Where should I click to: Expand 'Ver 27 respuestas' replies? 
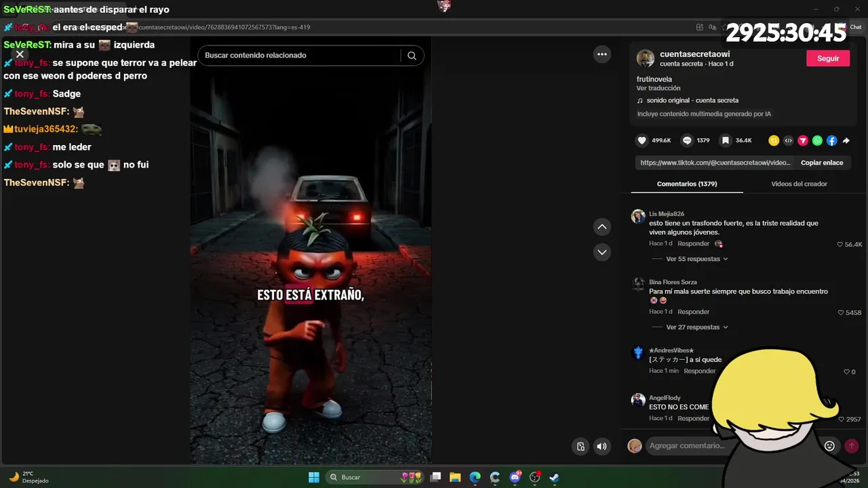(697, 327)
